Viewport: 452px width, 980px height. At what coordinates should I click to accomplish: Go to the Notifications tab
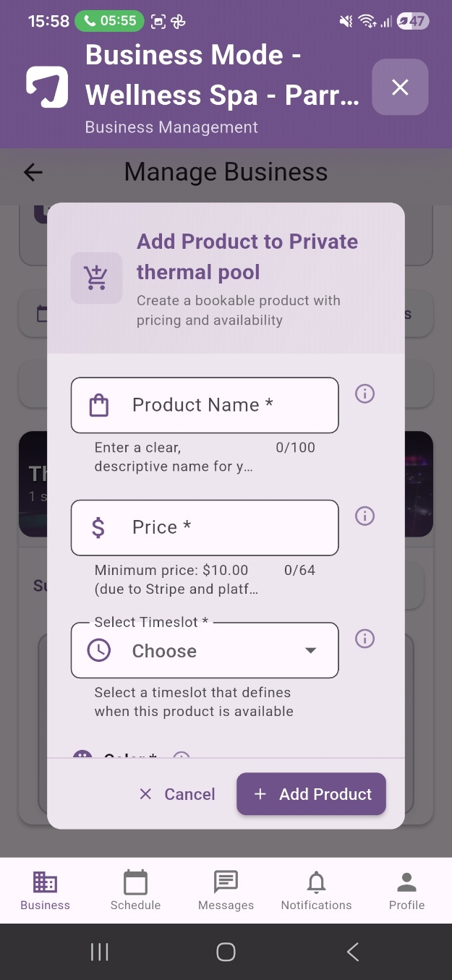[316, 890]
